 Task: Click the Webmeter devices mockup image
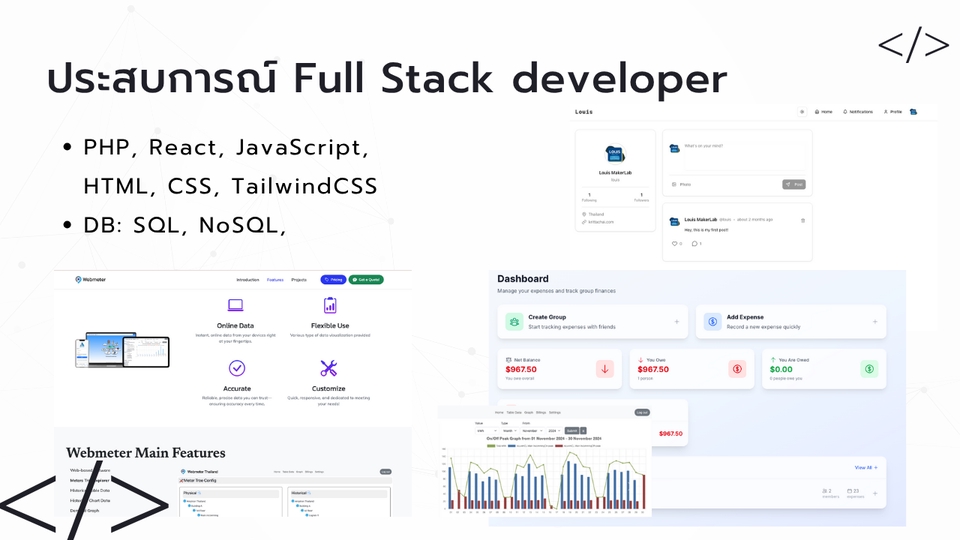pos(122,351)
